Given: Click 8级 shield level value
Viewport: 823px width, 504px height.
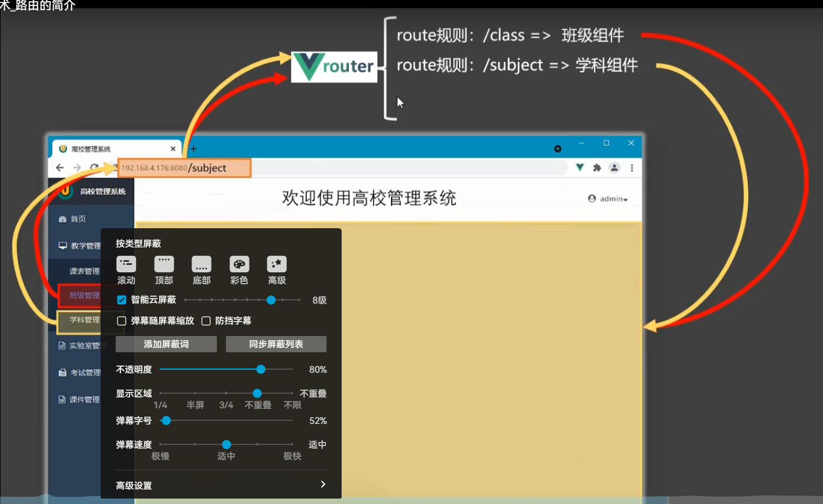Looking at the screenshot, I should pos(319,300).
